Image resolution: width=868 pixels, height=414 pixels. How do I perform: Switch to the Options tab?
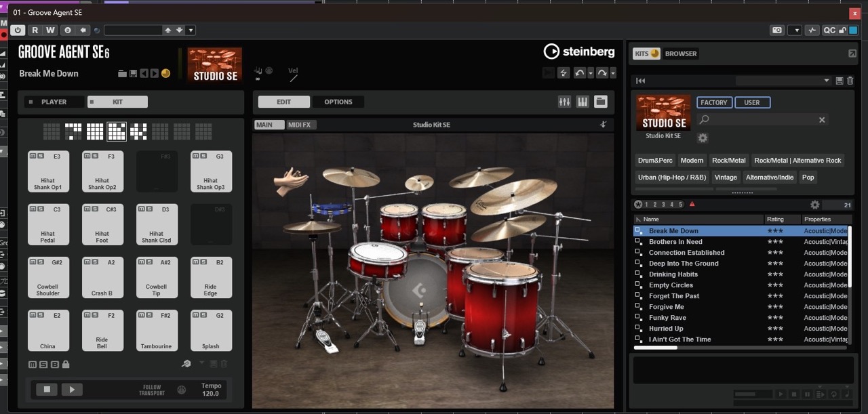click(338, 102)
